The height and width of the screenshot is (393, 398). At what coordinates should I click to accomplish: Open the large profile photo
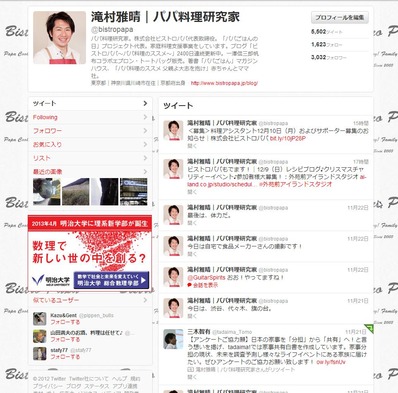point(60,38)
